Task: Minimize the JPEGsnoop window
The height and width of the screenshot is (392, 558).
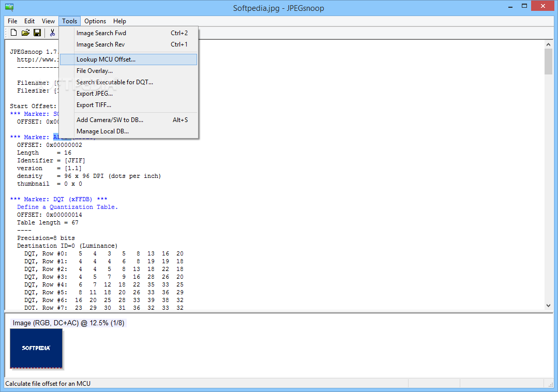Action: [510, 6]
